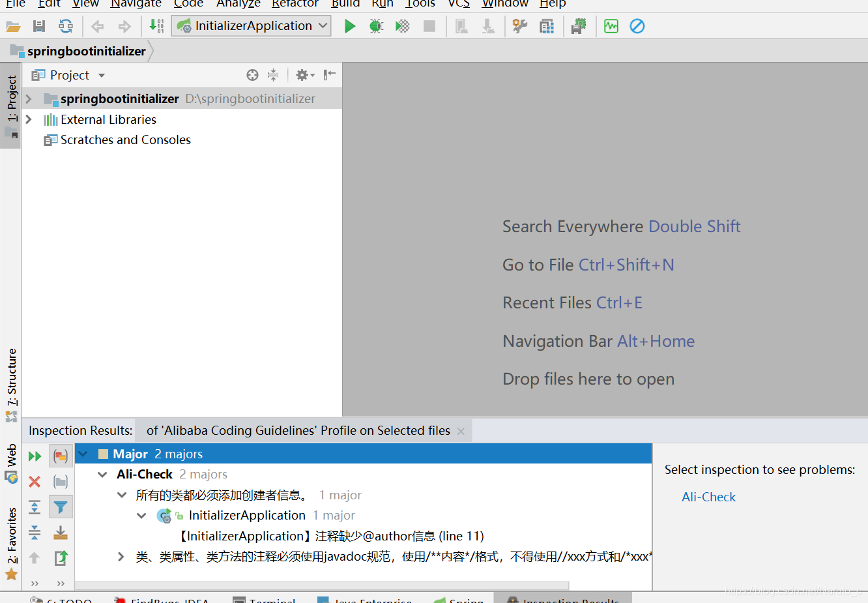Image resolution: width=868 pixels, height=603 pixels.
Task: Click the SDK chip and disk toolbar icon
Action: pos(579,26)
